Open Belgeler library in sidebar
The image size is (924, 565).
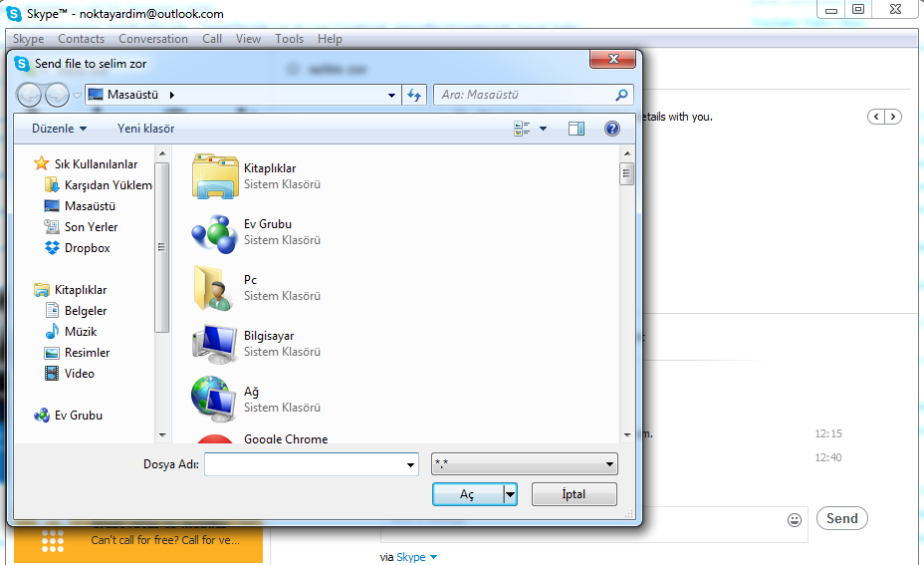(76, 311)
